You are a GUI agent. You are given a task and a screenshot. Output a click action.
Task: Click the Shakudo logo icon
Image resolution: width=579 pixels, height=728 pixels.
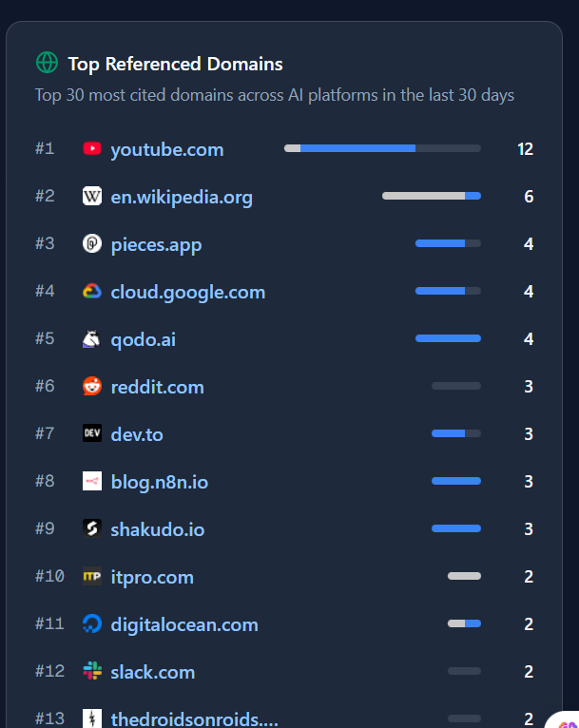(92, 528)
